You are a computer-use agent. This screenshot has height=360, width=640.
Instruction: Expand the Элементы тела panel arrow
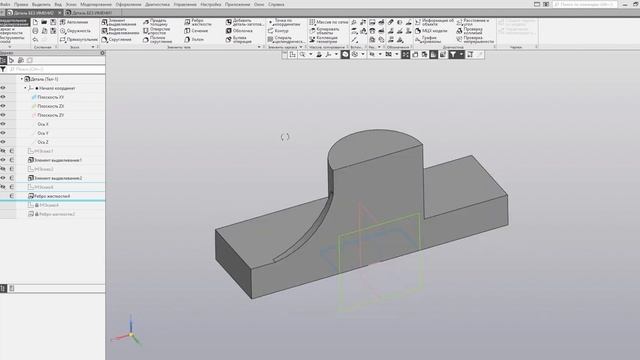tap(259, 47)
